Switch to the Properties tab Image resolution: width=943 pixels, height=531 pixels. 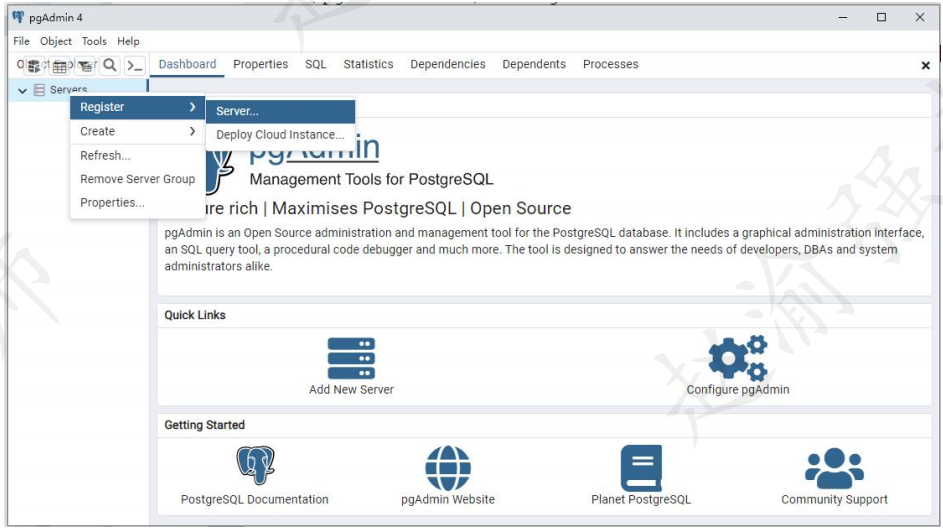(260, 64)
